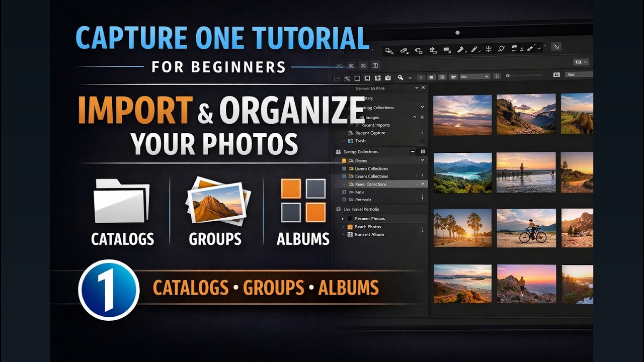Open three-dot menu beside Beach Photos

[422, 231]
